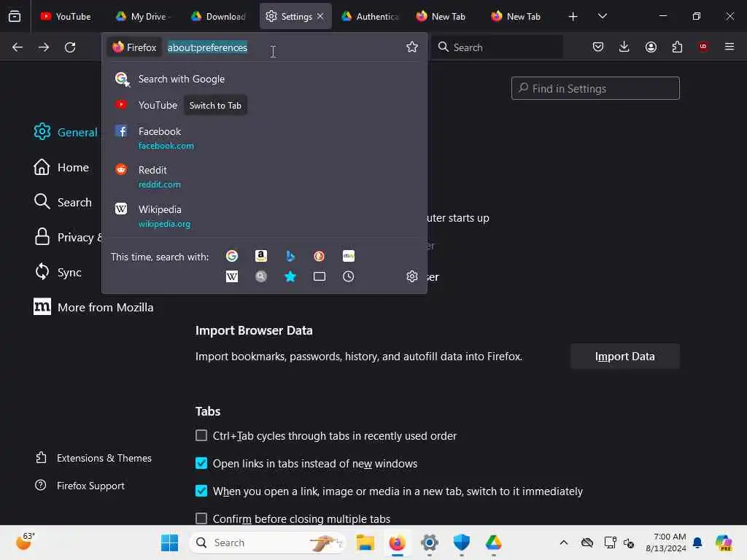
Task: Search this time with DuckDuckGo icon
Action: (x=320, y=256)
